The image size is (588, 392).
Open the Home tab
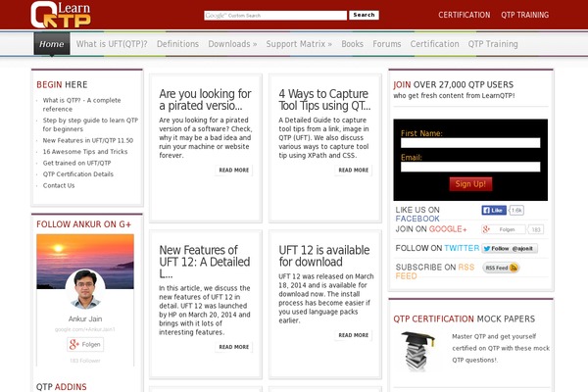coord(52,44)
